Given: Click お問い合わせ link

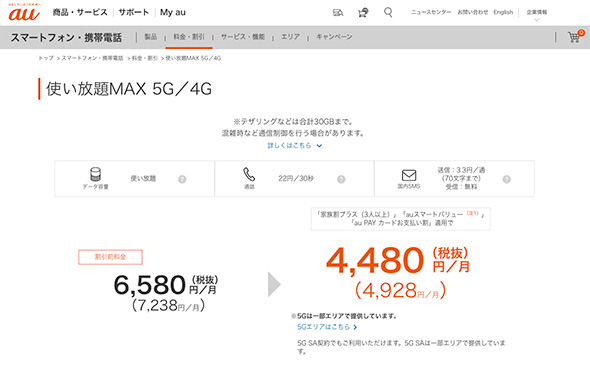Looking at the screenshot, I should point(473,12).
